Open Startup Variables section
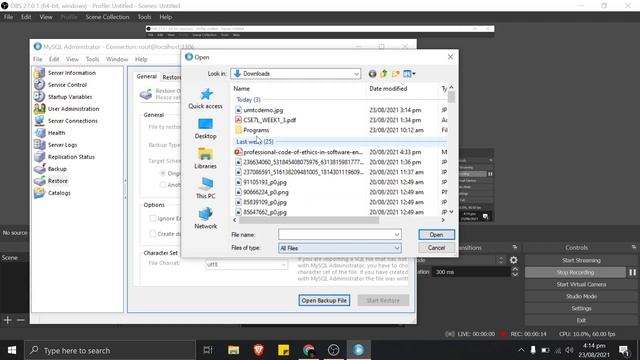640x360 pixels. coord(70,97)
